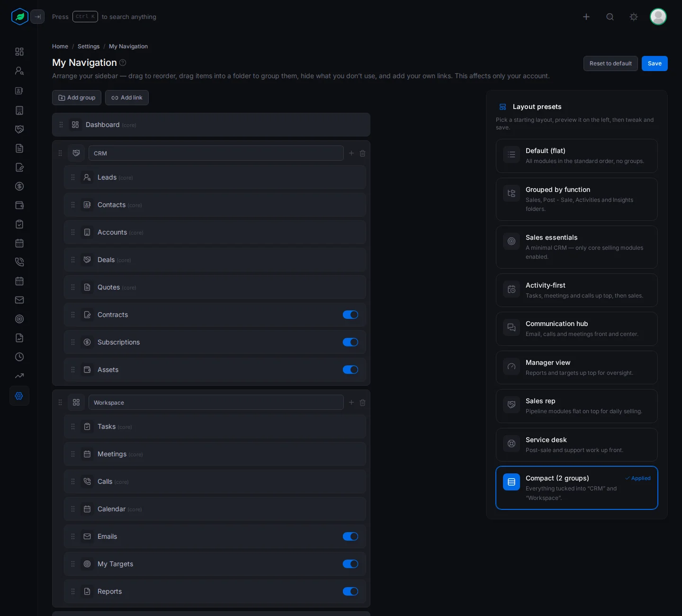Click the Settings gear in sidebar

pos(19,396)
